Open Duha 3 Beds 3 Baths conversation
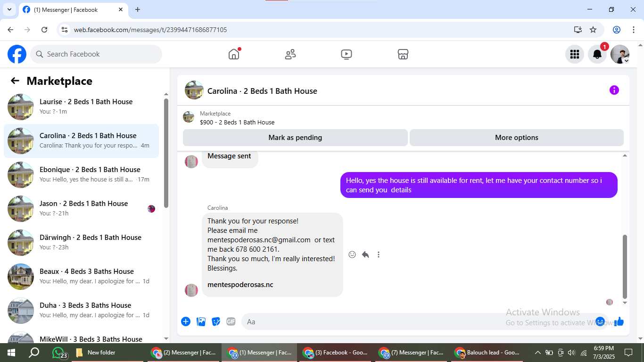644x362 pixels. coord(81,311)
